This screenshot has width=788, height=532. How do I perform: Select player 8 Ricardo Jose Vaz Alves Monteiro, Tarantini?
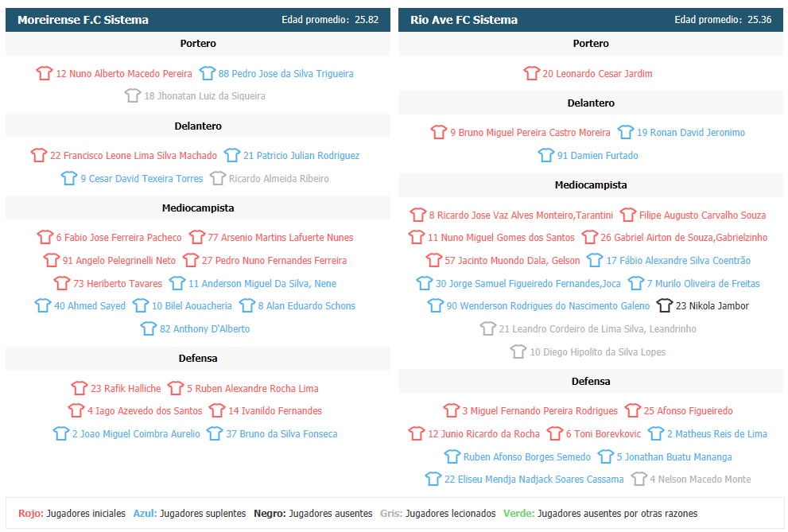pyautogui.click(x=521, y=215)
